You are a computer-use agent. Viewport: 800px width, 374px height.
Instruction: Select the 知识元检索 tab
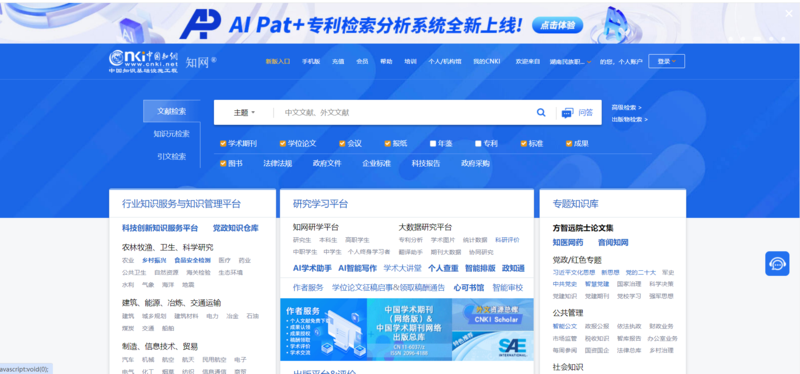click(171, 134)
